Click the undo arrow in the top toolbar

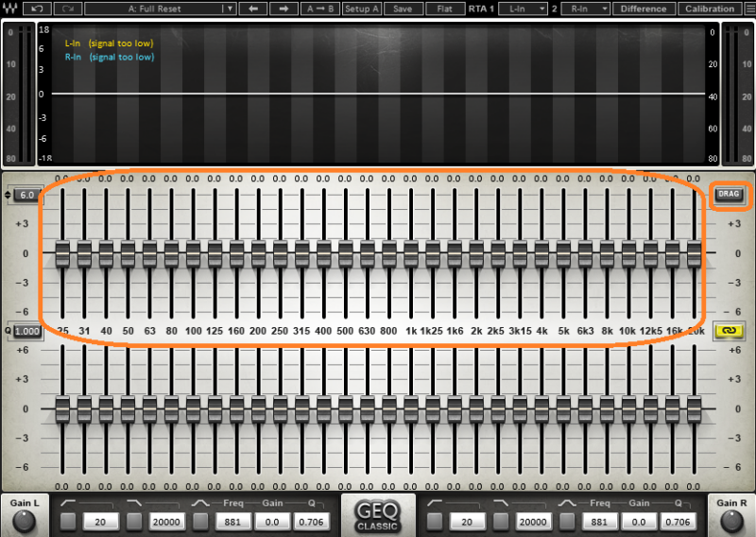(37, 9)
